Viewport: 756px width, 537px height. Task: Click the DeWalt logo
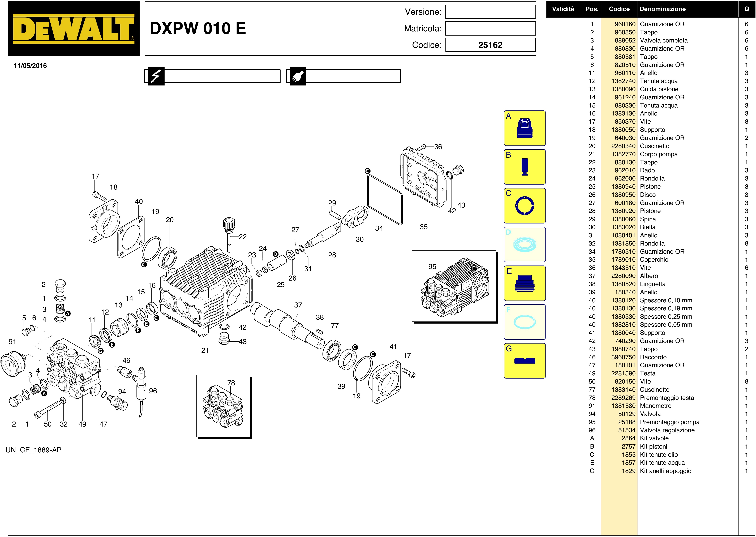74,28
